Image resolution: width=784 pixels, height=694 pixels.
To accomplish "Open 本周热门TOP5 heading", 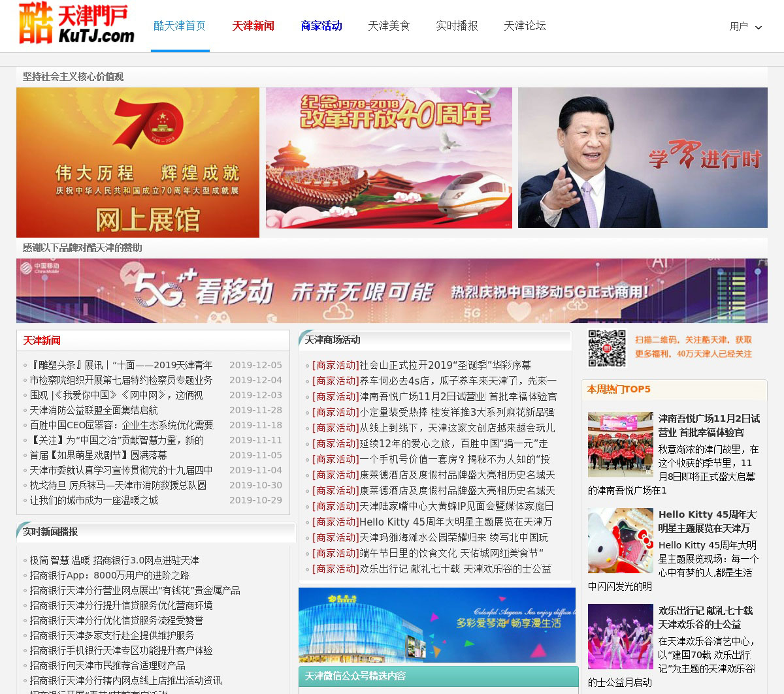I will point(619,389).
